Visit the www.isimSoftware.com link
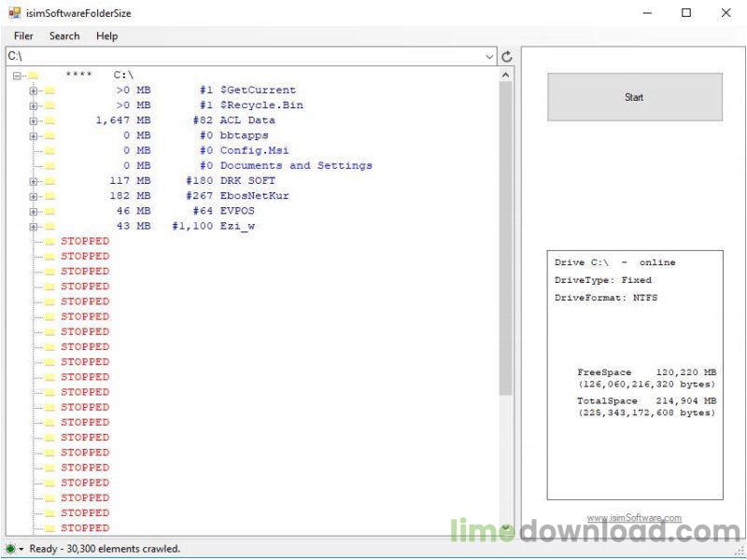Screen dimensions: 747x560 coord(634,518)
